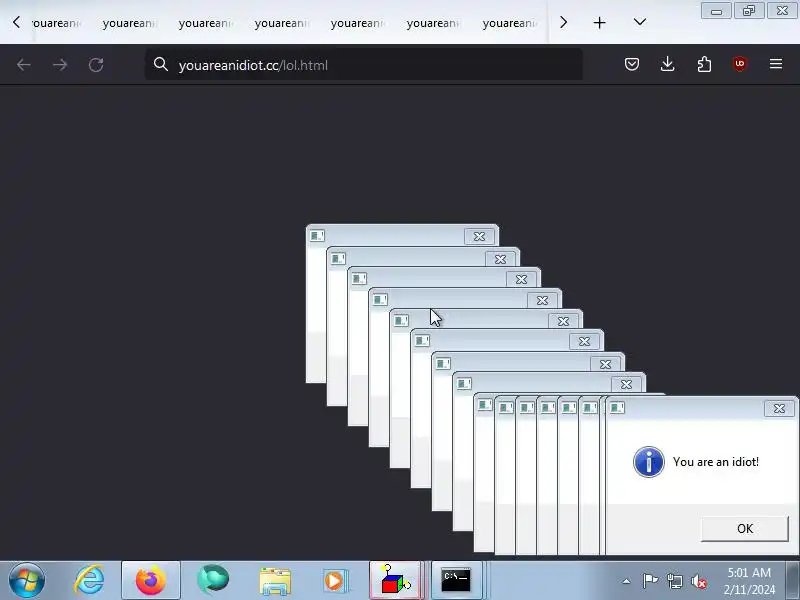The width and height of the screenshot is (800, 600).
Task: Open the Save to Pocket button
Action: pyautogui.click(x=632, y=64)
